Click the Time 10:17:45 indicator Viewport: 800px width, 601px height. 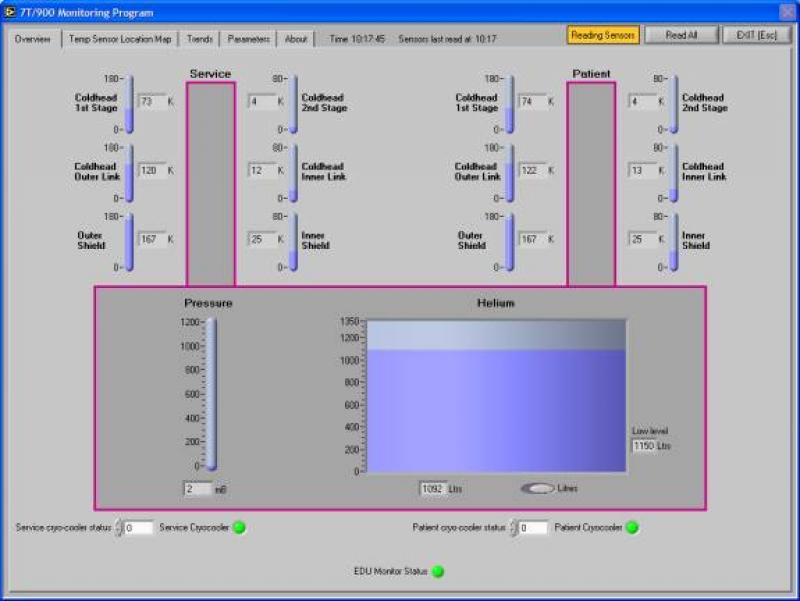[357, 39]
